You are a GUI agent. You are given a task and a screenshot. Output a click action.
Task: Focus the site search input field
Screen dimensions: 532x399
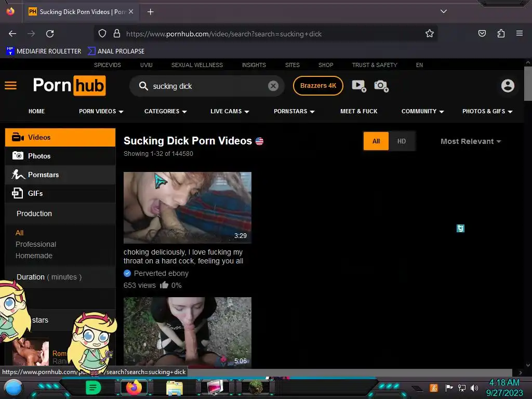tap(208, 86)
